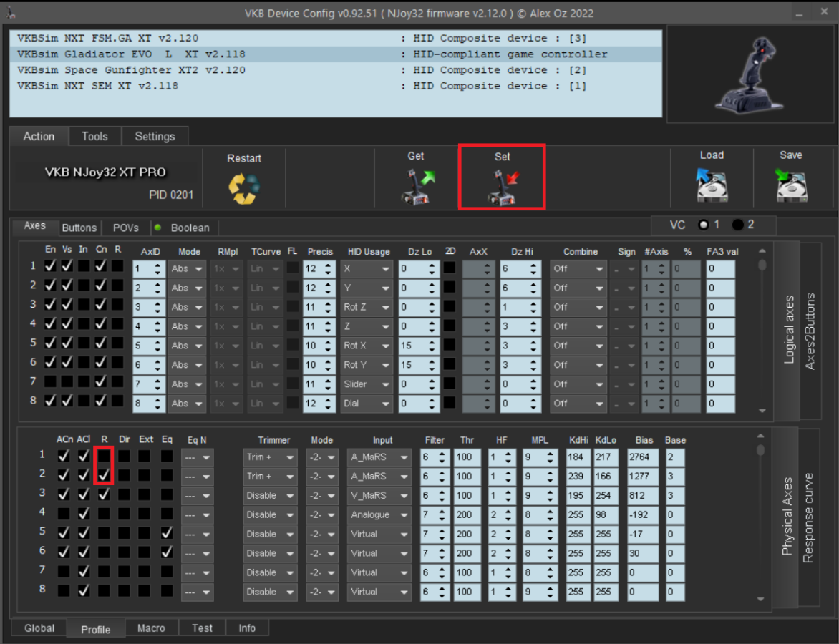Click Base field showing 2
This screenshot has width=839, height=644.
675,457
